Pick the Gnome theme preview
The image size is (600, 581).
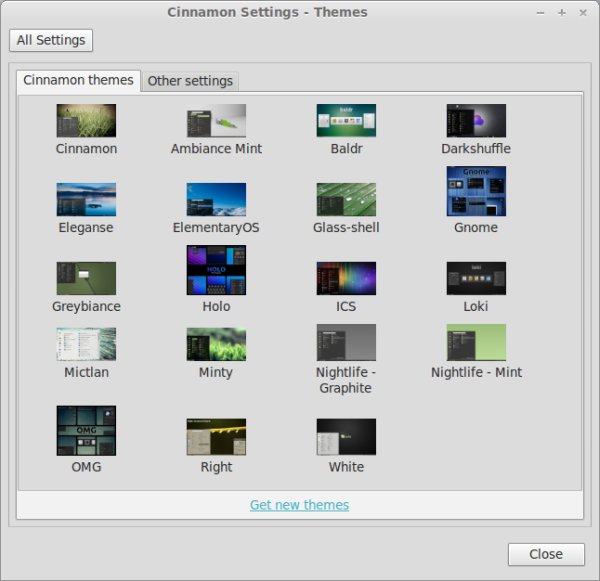point(476,191)
